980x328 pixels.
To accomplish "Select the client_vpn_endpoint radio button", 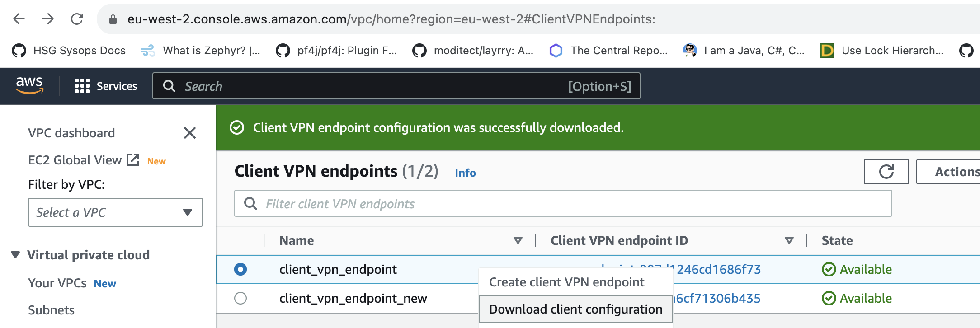I will pos(240,269).
